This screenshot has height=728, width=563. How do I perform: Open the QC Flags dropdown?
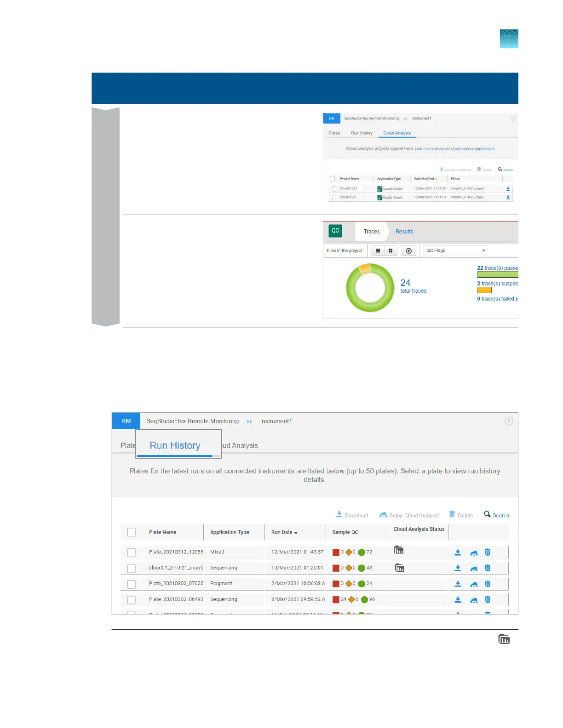(x=455, y=250)
